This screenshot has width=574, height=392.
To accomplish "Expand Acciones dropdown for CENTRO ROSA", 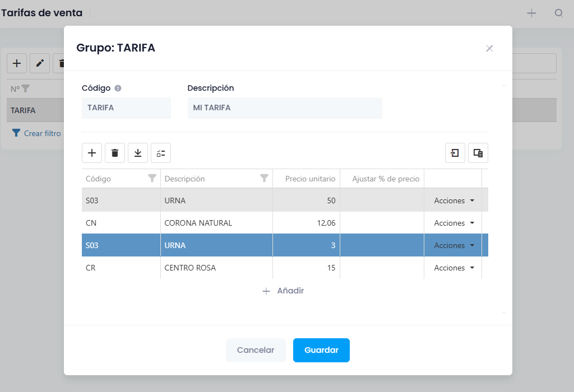I will coord(454,268).
